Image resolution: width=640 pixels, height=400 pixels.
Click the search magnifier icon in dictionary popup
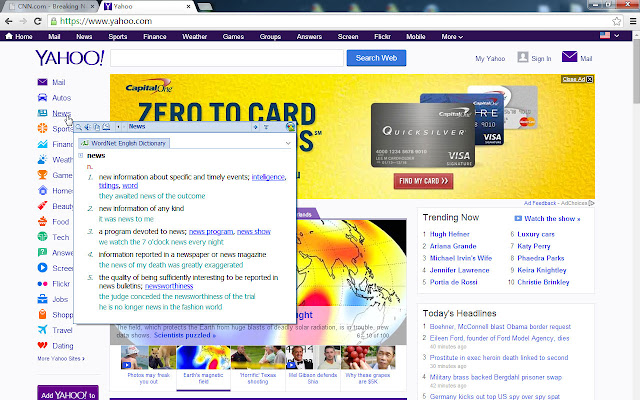tap(79, 127)
